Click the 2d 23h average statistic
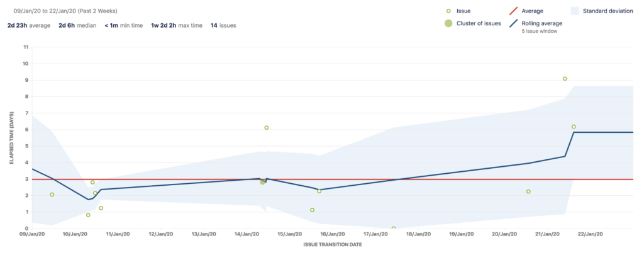 click(28, 25)
